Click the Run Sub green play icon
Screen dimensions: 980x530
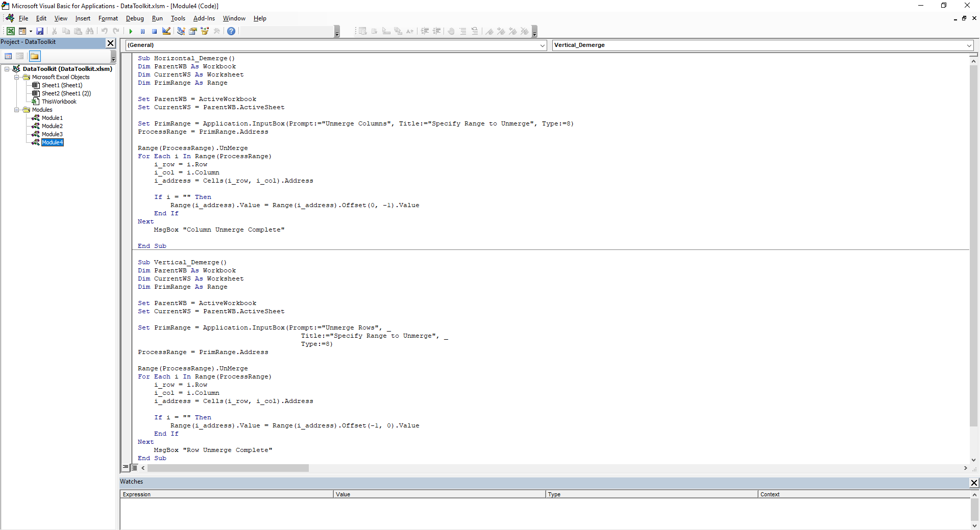click(x=131, y=32)
